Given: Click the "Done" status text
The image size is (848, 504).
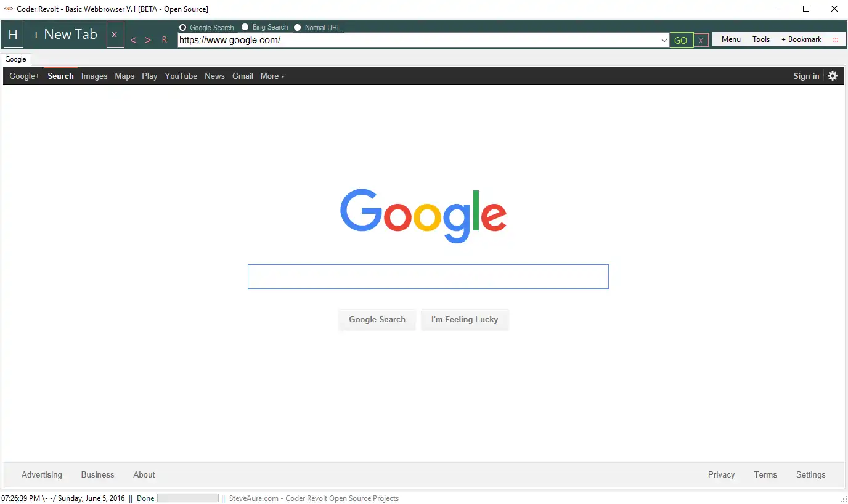Looking at the screenshot, I should pyautogui.click(x=145, y=498).
